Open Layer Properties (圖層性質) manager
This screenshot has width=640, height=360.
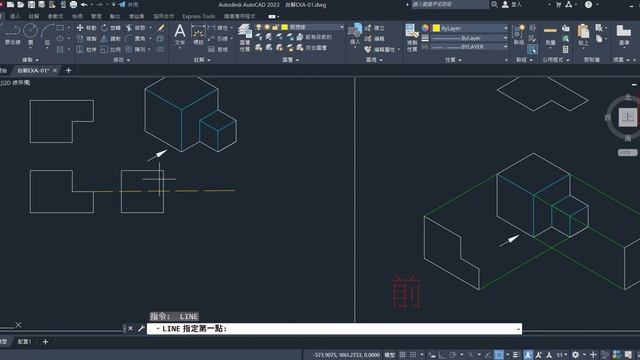pyautogui.click(x=244, y=38)
